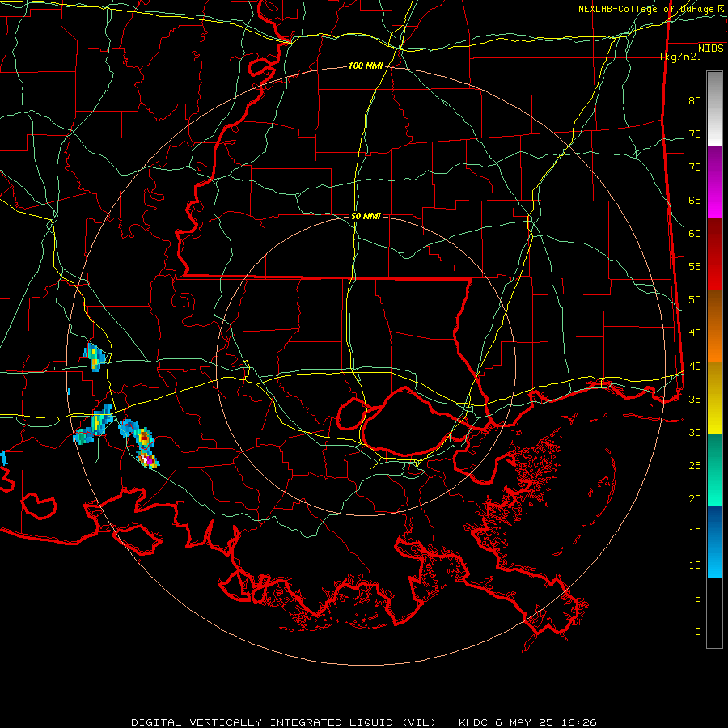Click the legend value 70
This screenshot has height=728, width=728.
coord(695,167)
